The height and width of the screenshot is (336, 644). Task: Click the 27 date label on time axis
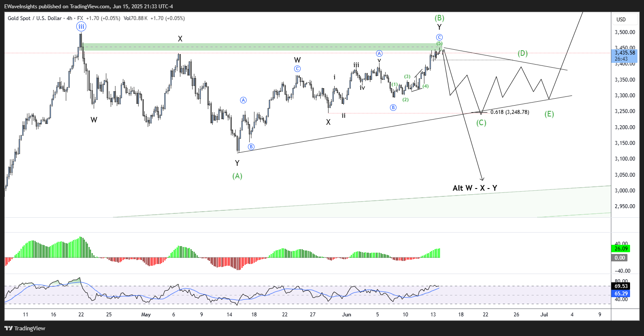coord(312,315)
